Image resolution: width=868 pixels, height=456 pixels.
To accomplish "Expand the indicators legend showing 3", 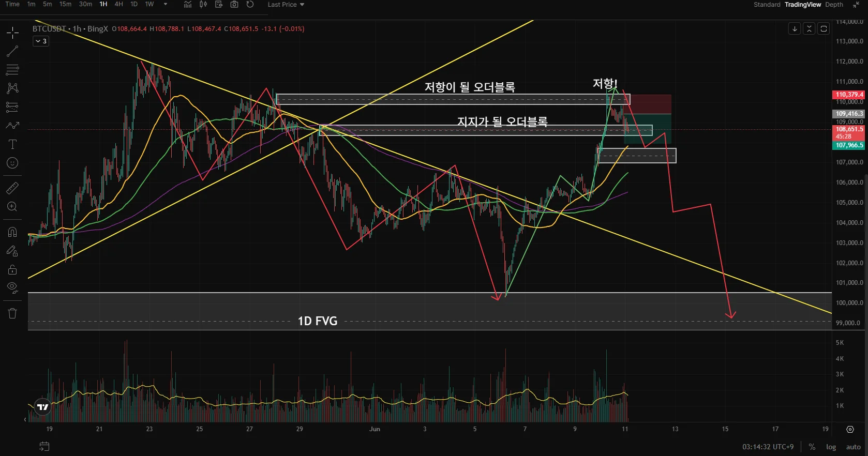I will (x=41, y=41).
